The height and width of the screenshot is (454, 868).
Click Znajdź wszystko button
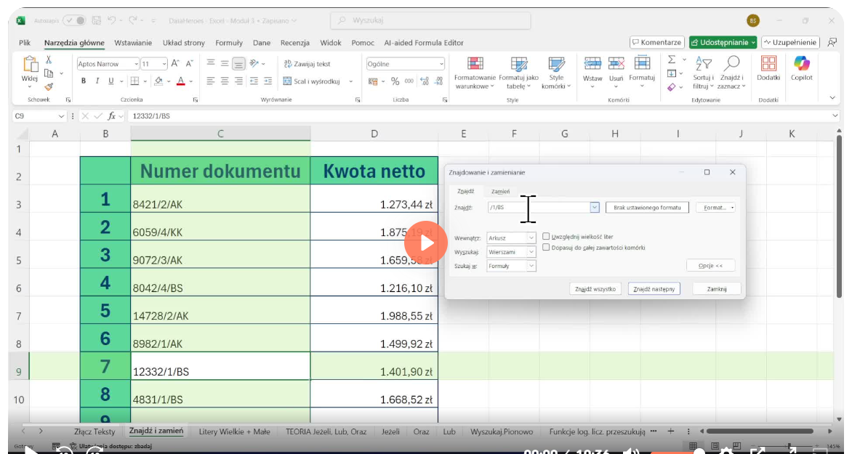pyautogui.click(x=595, y=288)
